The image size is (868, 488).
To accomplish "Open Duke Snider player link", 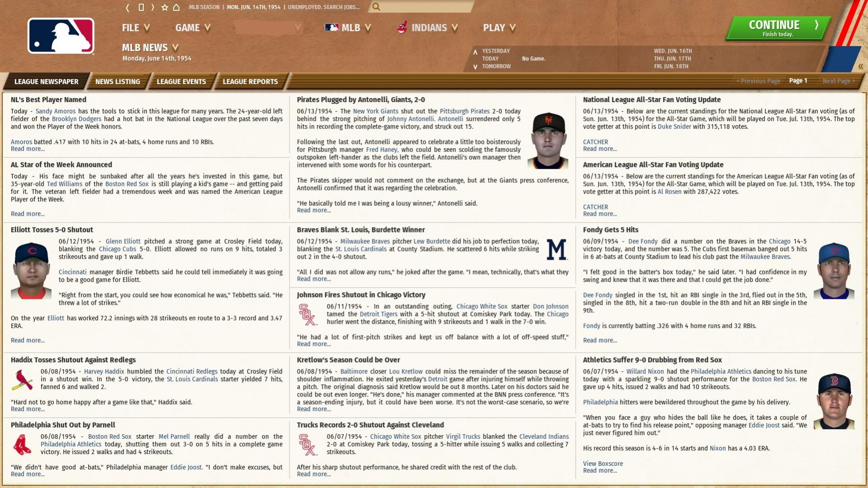I will click(x=674, y=127).
